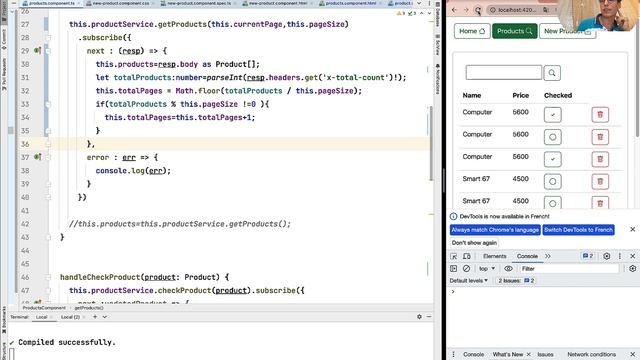The width and height of the screenshot is (640, 360).
Task: Open DevTools three-dot customize menu
Action: pos(620,256)
